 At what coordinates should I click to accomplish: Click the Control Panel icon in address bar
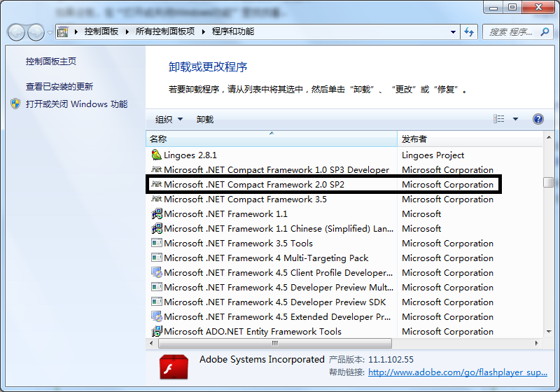tap(63, 31)
